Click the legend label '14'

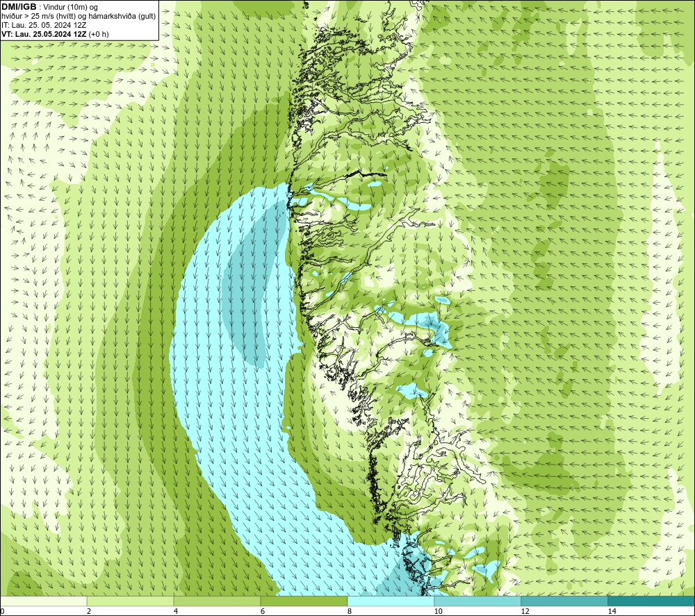point(612,611)
